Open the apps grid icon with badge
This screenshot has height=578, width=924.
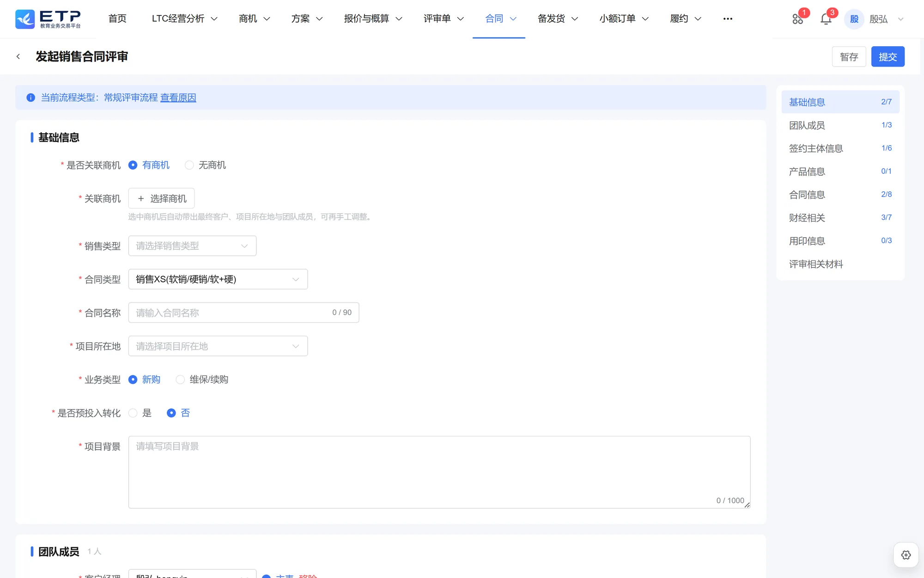tap(798, 19)
